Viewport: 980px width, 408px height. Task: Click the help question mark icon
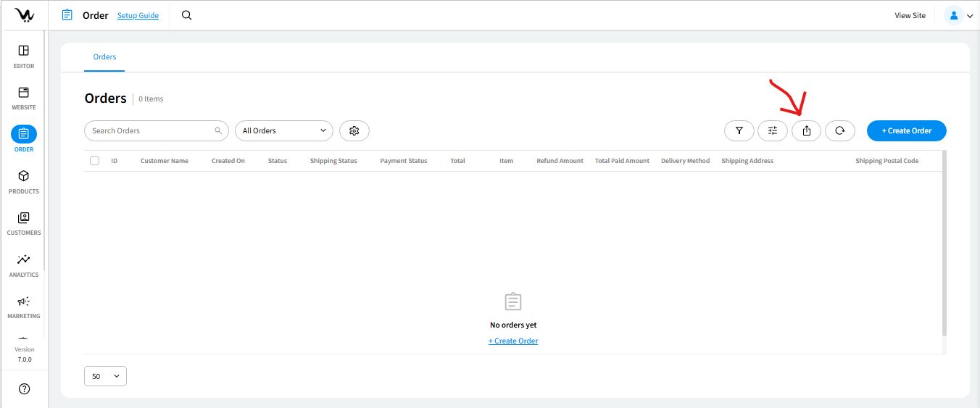coord(24,389)
